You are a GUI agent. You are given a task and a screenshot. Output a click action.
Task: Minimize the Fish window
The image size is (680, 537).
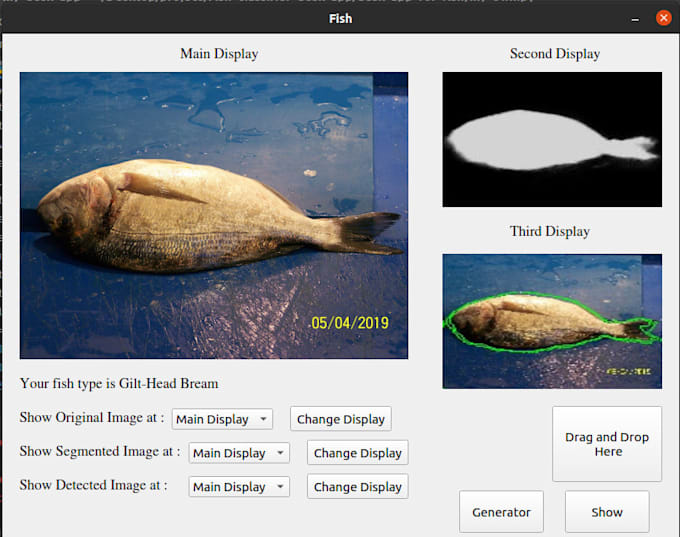pos(635,19)
